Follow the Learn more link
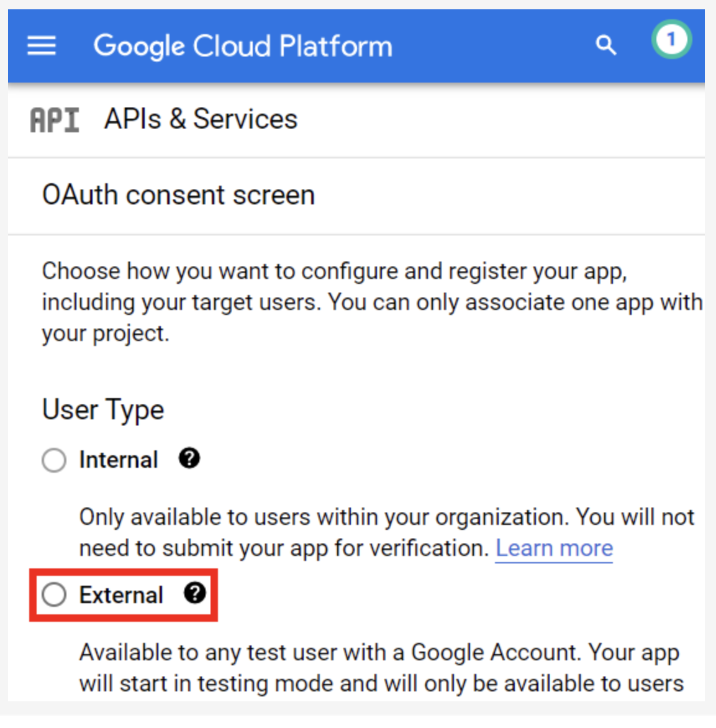716x728 pixels. point(554,548)
